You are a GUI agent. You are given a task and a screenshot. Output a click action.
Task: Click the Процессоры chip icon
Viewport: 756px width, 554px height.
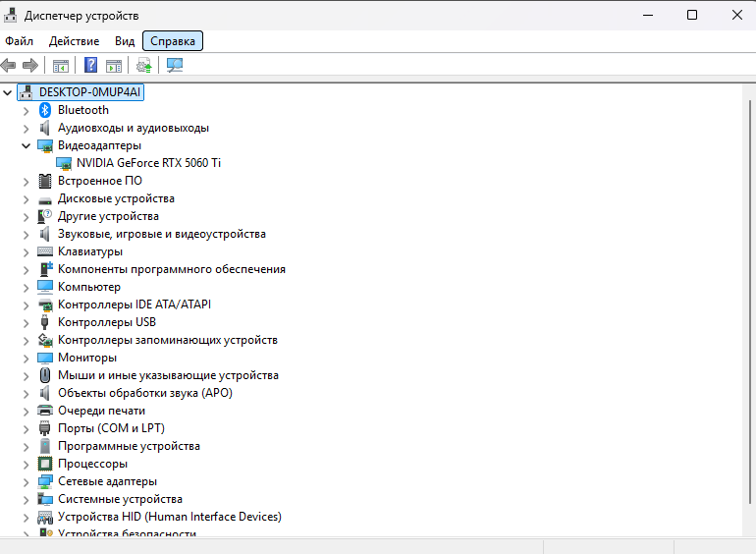45,464
